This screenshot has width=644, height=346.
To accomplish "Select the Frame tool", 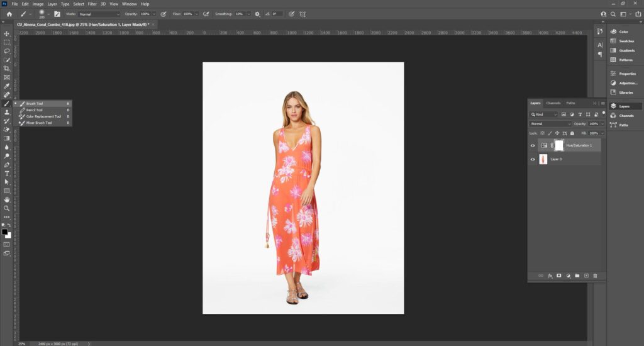I will [6, 77].
